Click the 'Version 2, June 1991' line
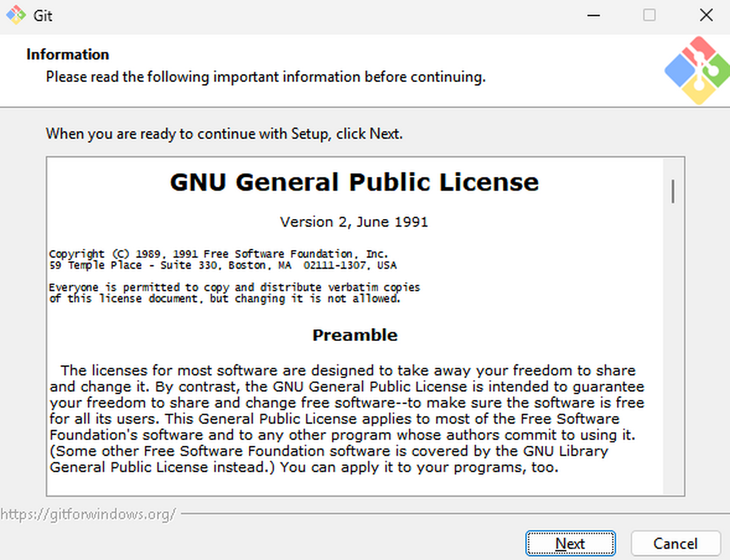This screenshot has height=560, width=730. click(x=354, y=222)
